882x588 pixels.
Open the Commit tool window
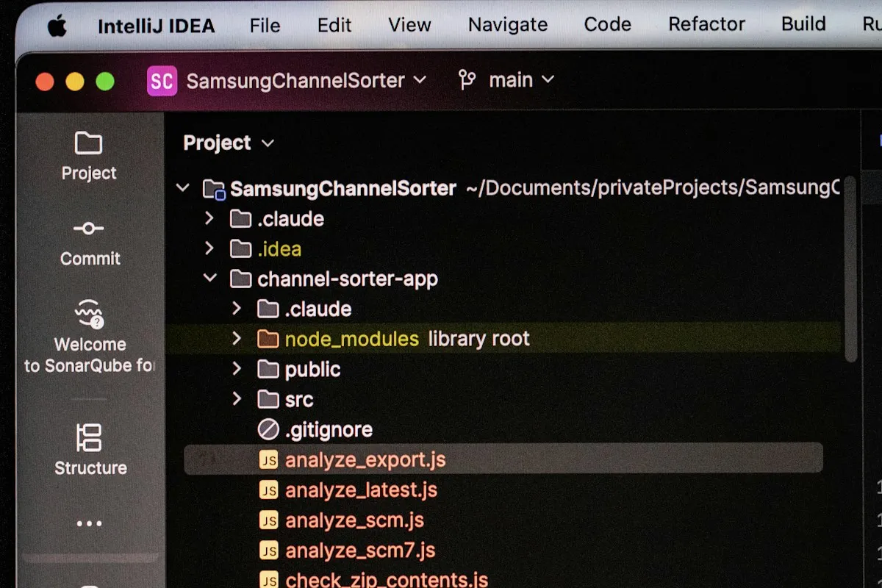(x=90, y=243)
